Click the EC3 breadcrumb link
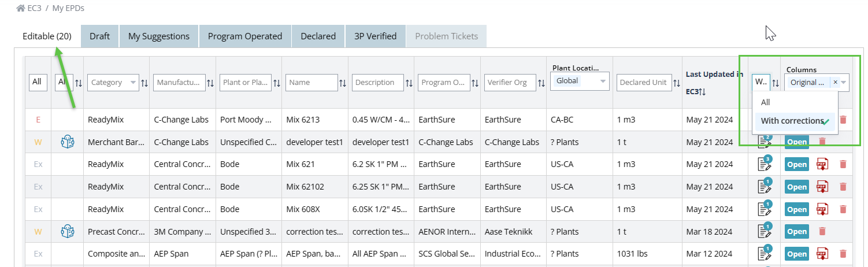868x267 pixels. tap(34, 9)
